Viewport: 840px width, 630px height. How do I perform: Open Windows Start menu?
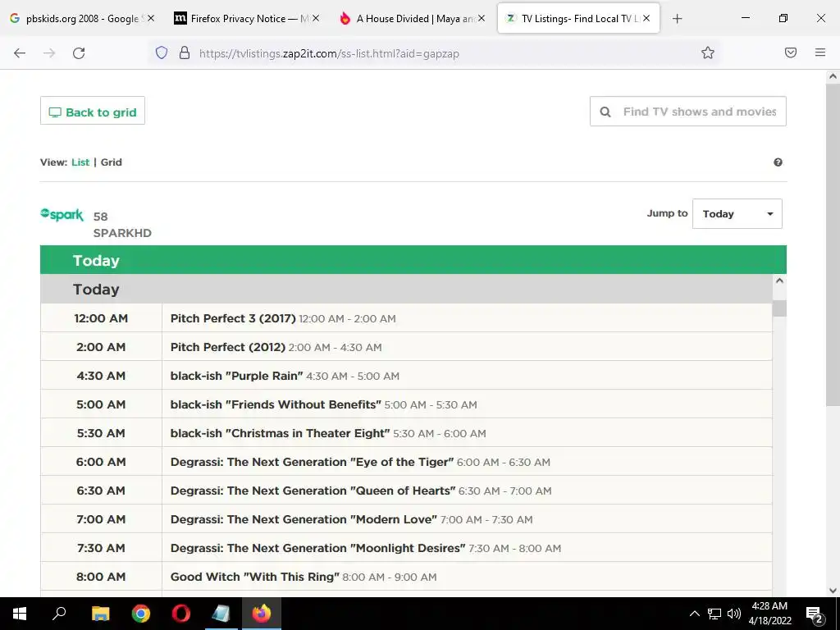tap(20, 614)
